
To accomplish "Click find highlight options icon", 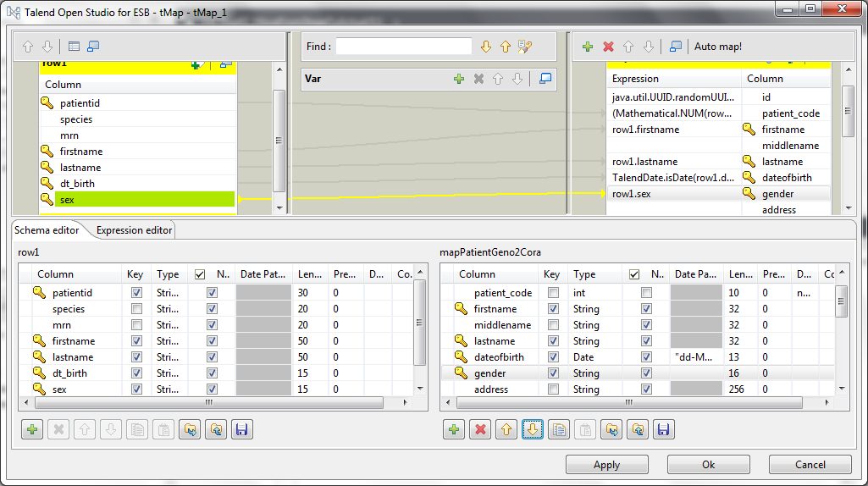I will click(525, 47).
